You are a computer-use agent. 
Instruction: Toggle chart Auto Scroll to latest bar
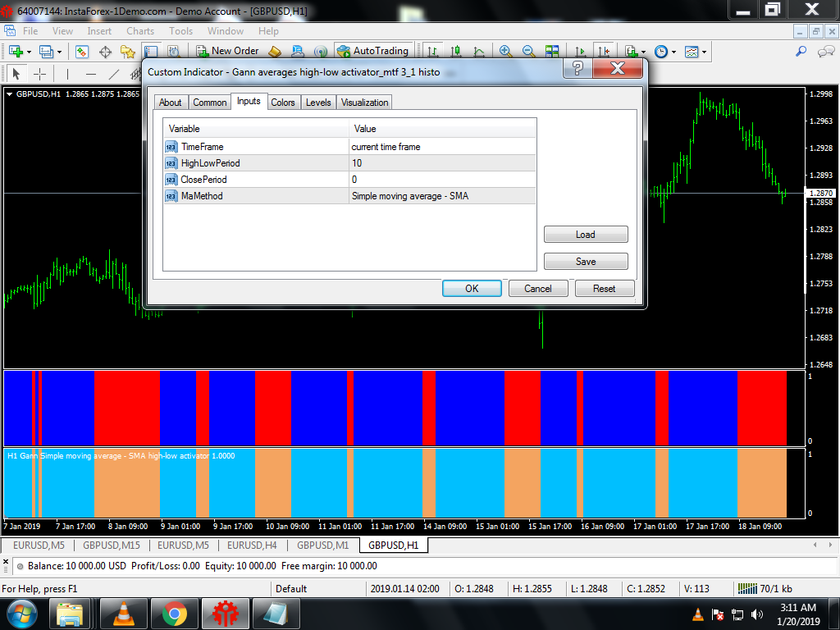pyautogui.click(x=581, y=52)
